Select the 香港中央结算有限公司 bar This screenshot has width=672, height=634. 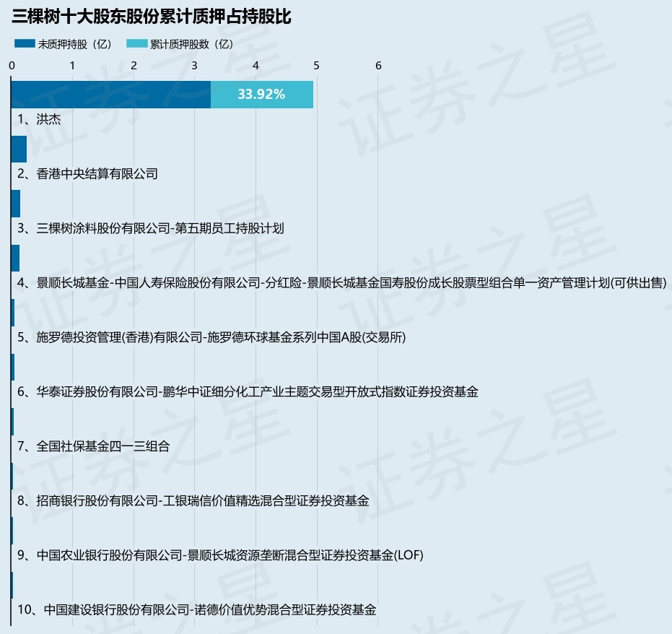[x=19, y=149]
